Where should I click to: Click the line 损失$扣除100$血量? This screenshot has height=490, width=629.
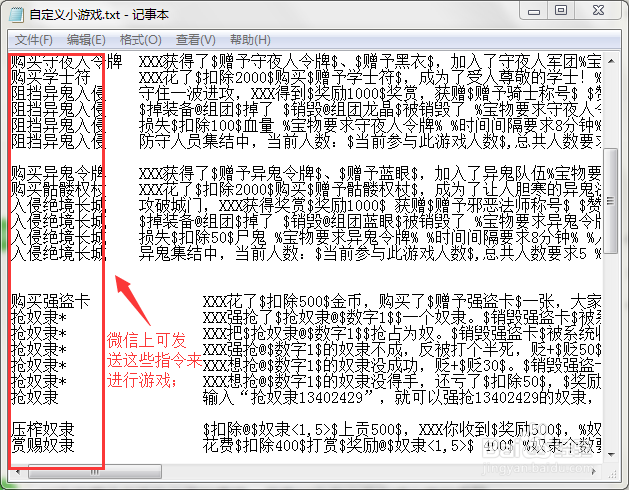coord(369,126)
